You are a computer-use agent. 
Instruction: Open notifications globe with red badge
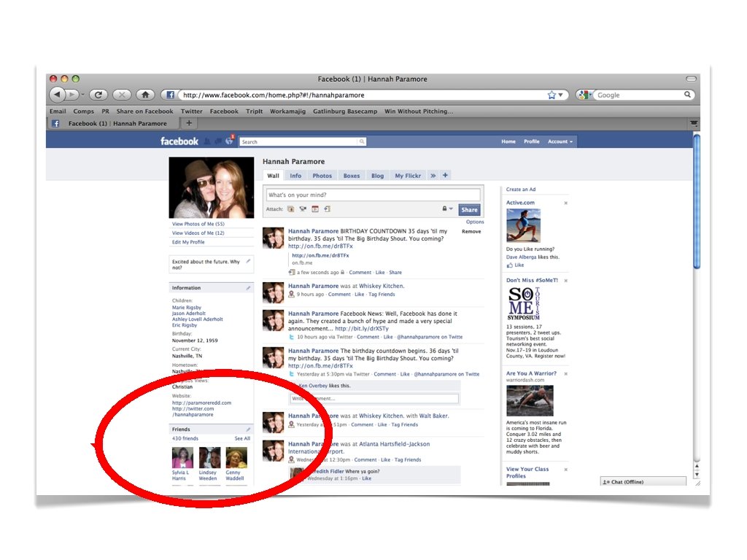tap(230, 140)
